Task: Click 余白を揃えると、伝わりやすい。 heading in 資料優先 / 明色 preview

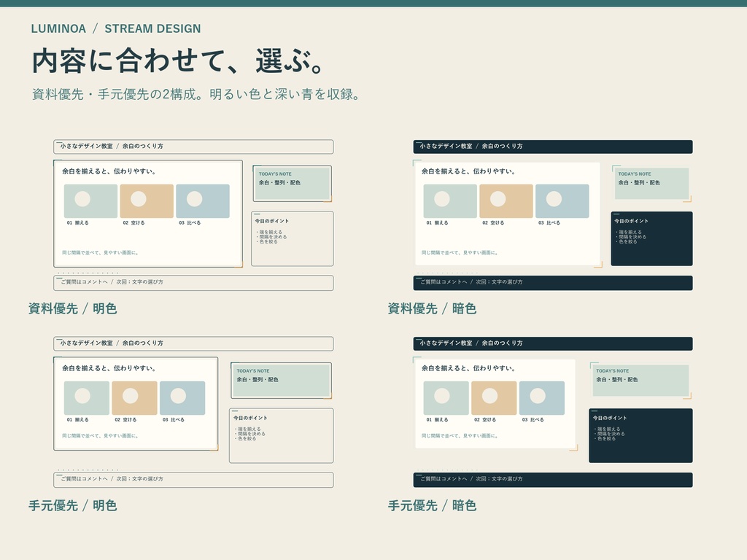Action: pyautogui.click(x=109, y=171)
